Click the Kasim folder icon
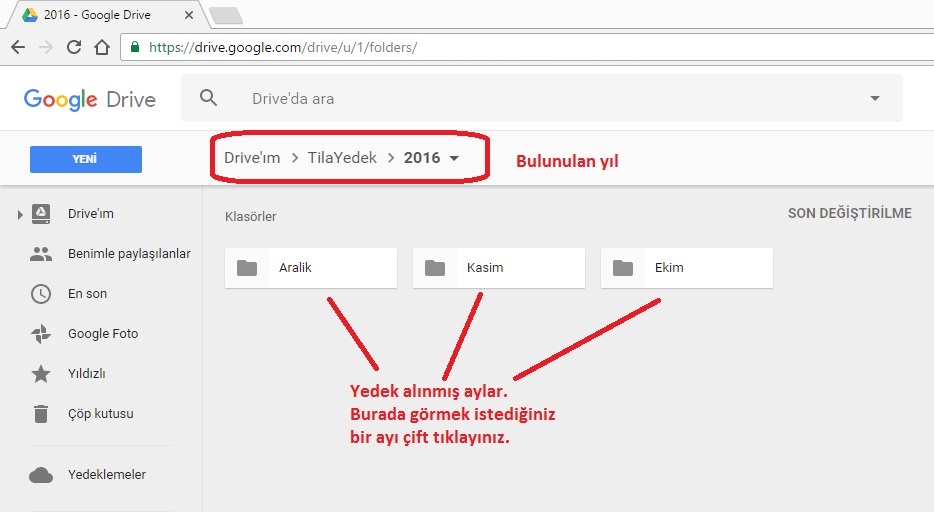 coord(435,268)
